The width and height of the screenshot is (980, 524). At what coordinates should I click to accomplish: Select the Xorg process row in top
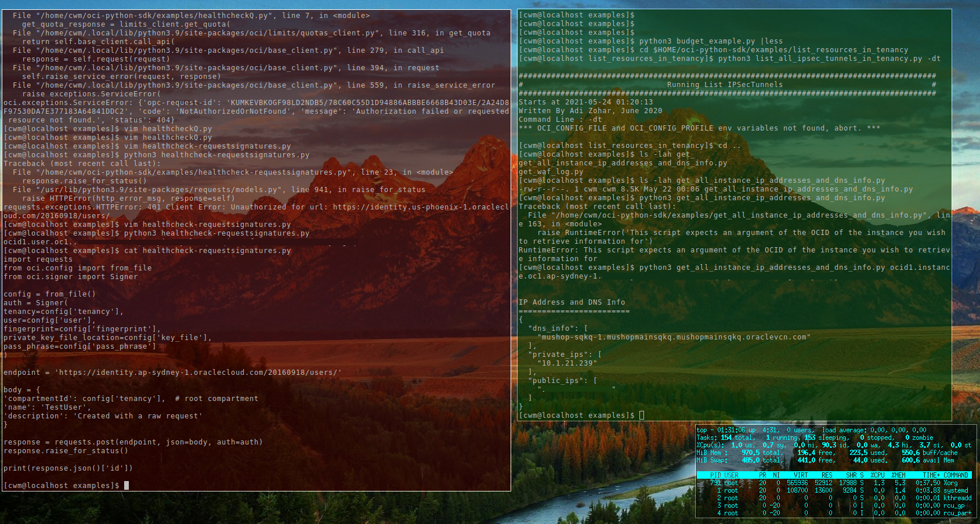[834, 483]
